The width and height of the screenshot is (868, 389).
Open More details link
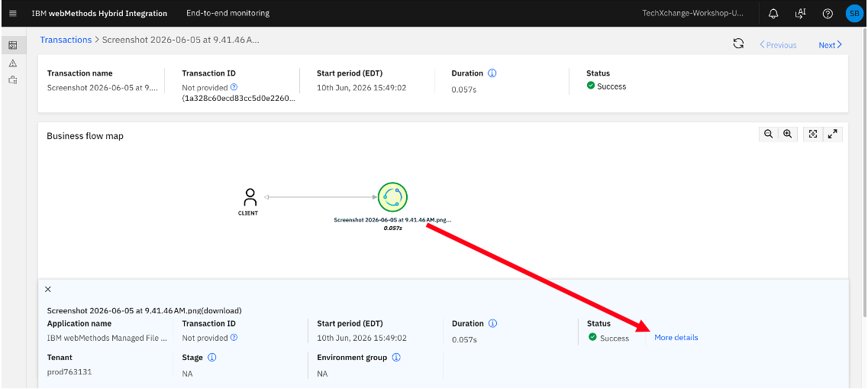click(676, 338)
